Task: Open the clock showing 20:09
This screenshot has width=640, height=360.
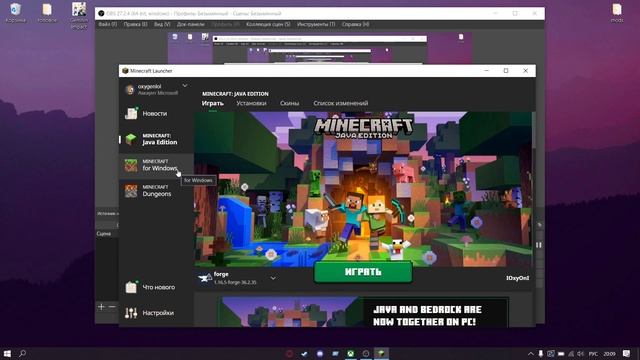Action: click(609, 353)
